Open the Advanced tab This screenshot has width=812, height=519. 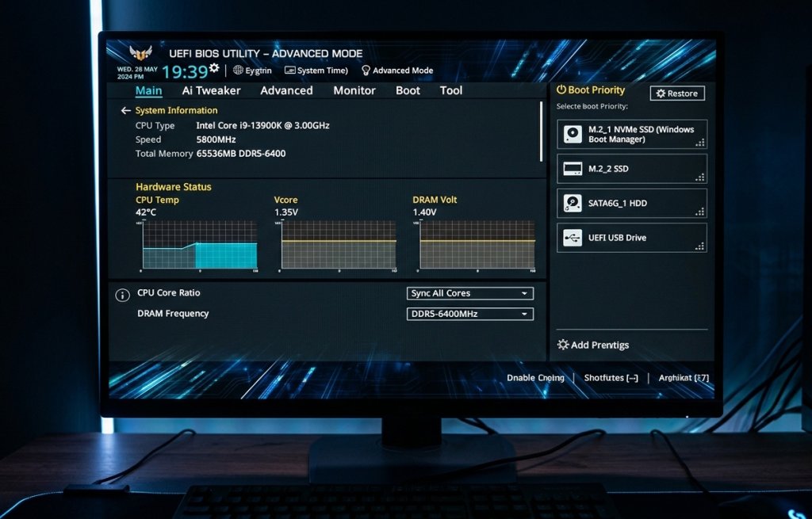tap(286, 90)
